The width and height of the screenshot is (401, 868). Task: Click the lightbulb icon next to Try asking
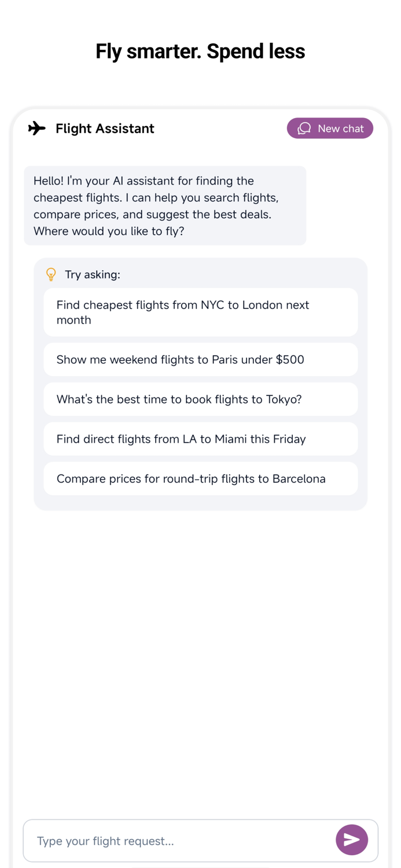51,274
